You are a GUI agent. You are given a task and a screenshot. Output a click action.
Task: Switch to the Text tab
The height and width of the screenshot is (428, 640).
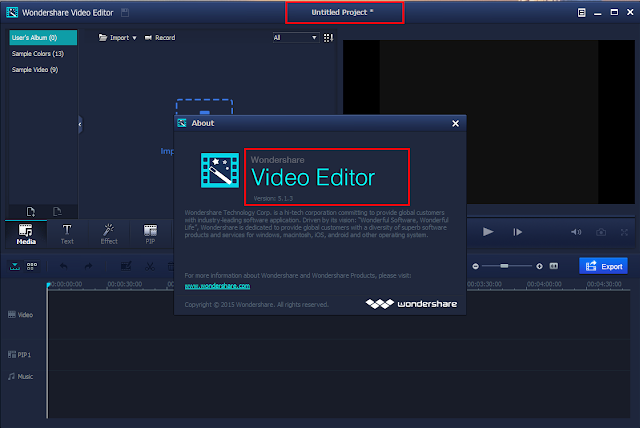point(67,234)
